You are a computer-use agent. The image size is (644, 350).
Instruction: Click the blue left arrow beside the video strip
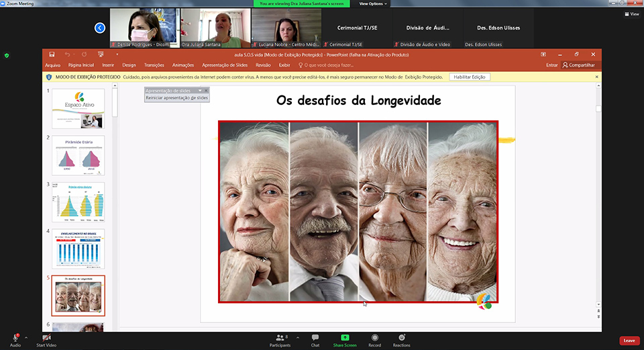(100, 28)
